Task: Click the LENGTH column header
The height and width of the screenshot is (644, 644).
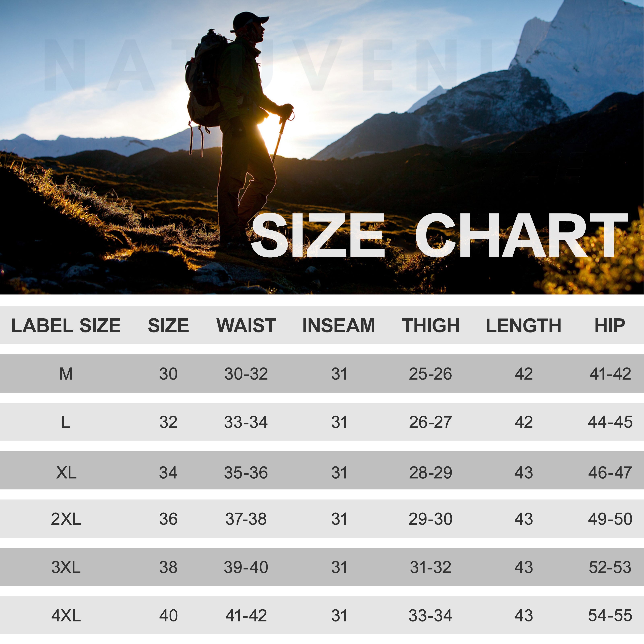Action: click(x=523, y=325)
